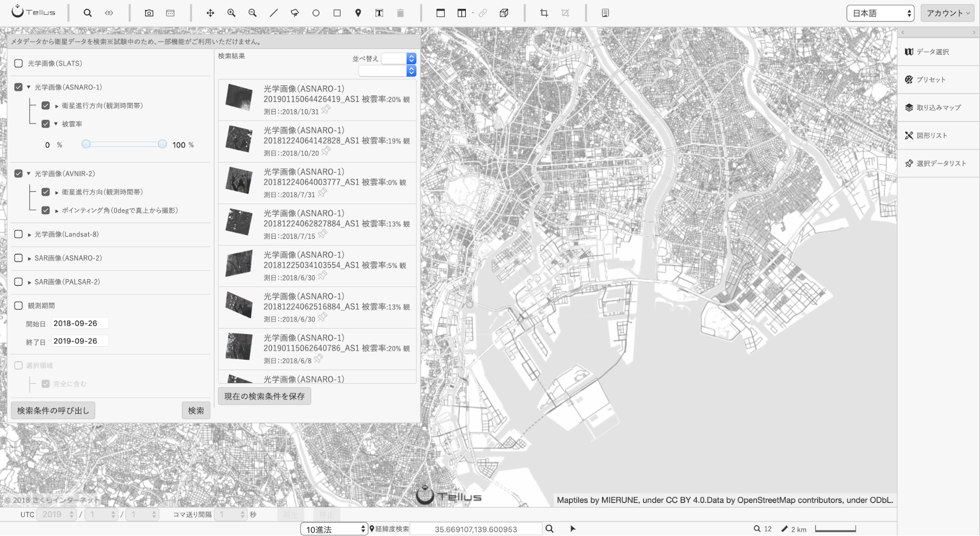980x536 pixels.
Task: Select the rectangle drawing tool
Action: [x=337, y=13]
